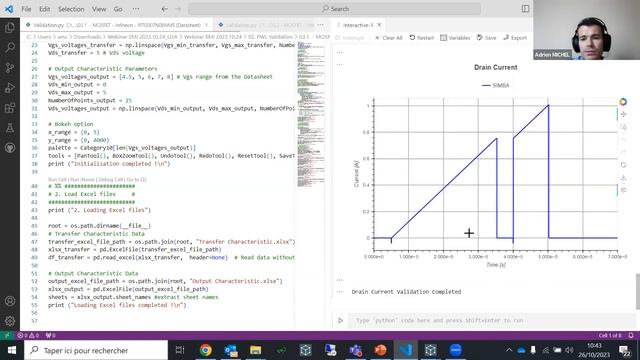The width and height of the screenshot is (640, 360).
Task: Open the Selection menu
Action: (x=71, y=9)
